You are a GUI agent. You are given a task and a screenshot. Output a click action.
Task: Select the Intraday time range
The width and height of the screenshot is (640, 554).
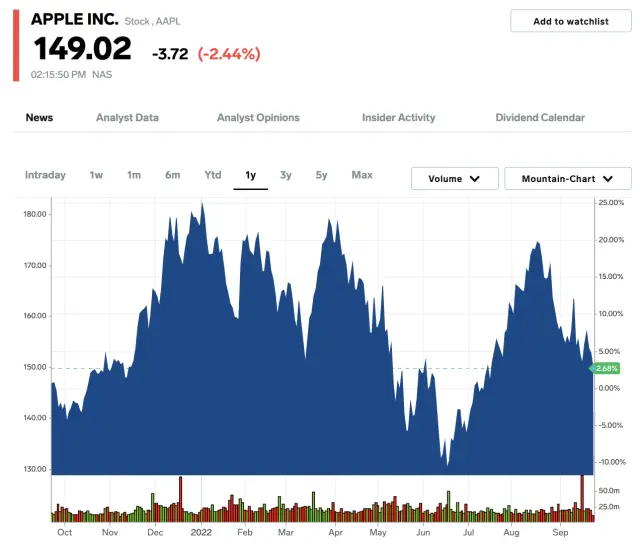pos(45,175)
